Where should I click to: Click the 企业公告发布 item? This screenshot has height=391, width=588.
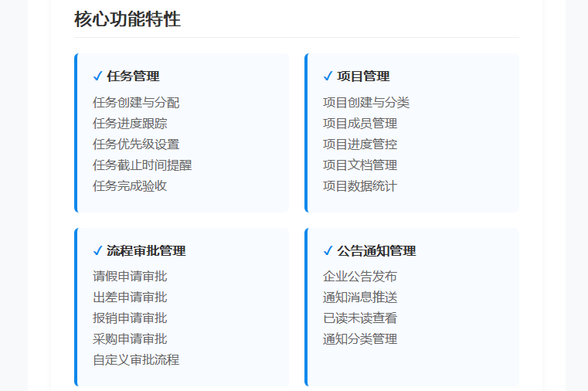[360, 277]
